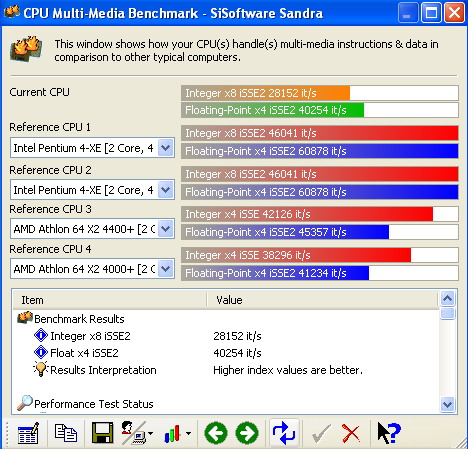This screenshot has height=449, width=468.
Task: Click the scrollbar down arrow in results list
Action: [447, 404]
